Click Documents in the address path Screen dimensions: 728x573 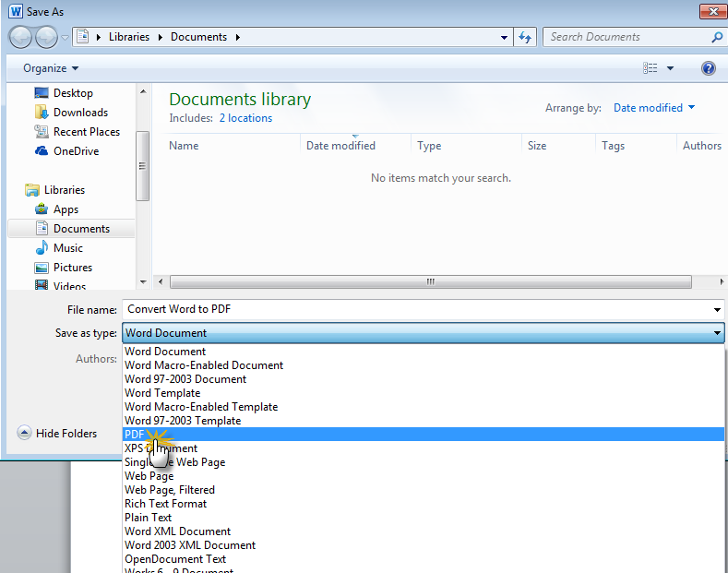tap(198, 37)
